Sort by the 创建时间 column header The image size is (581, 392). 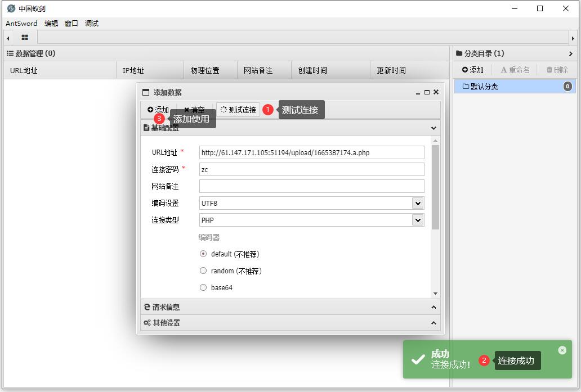coord(330,70)
